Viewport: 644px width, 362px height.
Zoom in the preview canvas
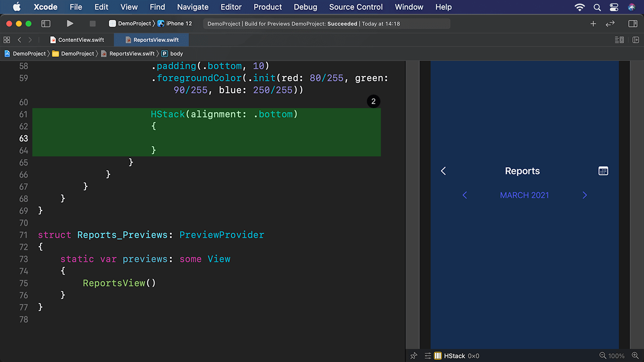635,356
